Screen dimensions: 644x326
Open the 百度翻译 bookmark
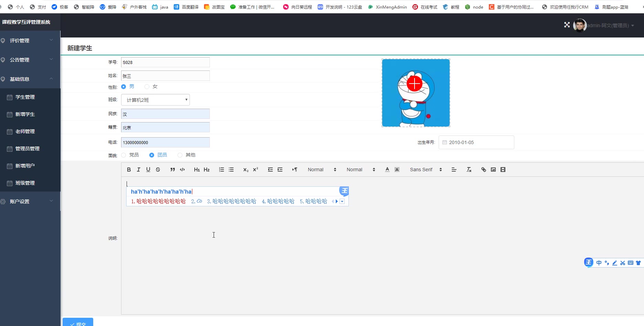tap(186, 7)
